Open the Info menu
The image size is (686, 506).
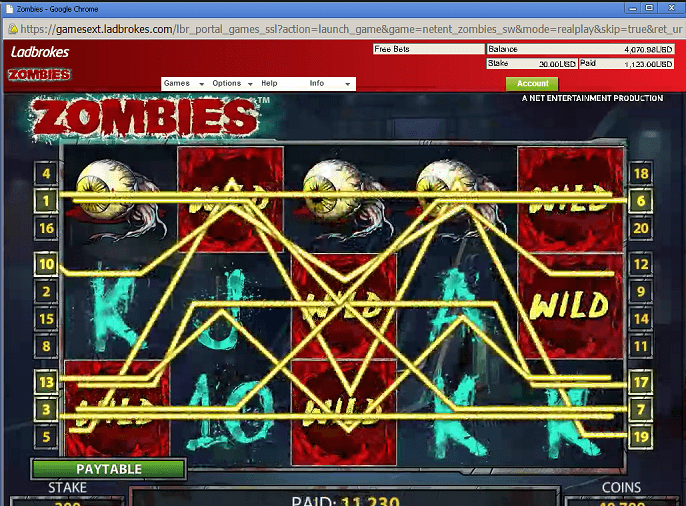click(x=317, y=83)
